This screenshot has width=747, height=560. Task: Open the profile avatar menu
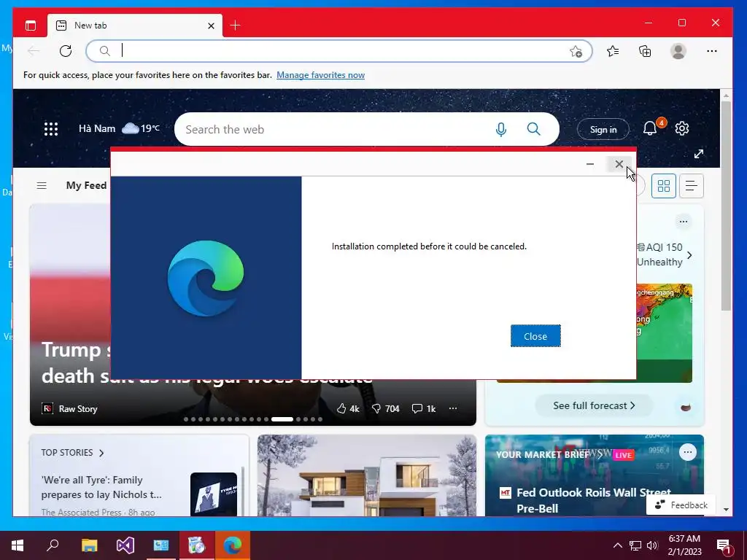[678, 51]
